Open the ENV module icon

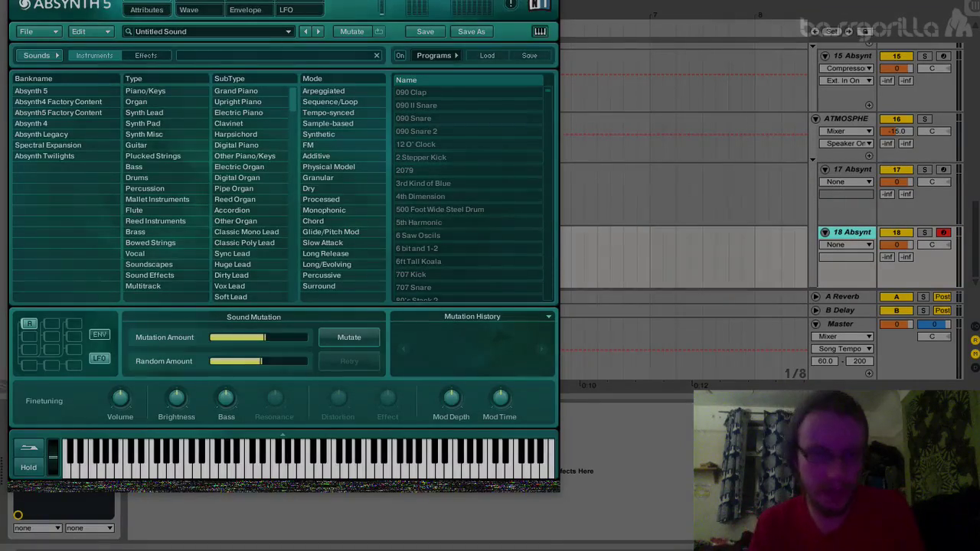pos(100,334)
